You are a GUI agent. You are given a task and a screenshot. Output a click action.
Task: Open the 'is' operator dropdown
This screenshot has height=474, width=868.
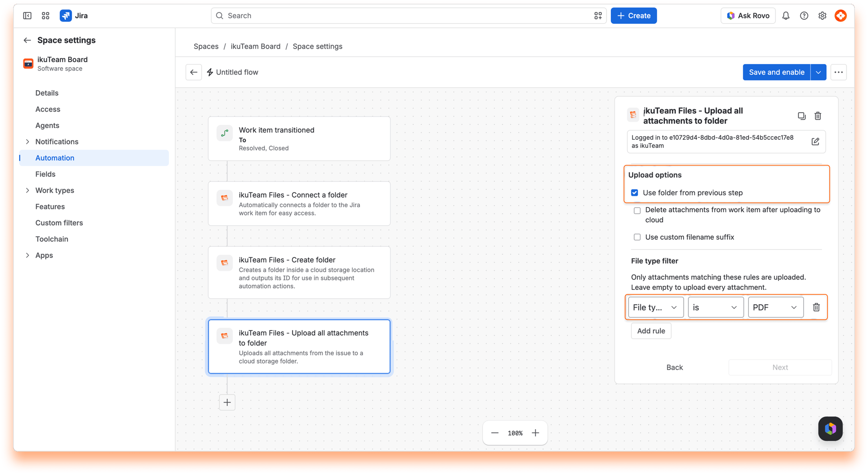[x=716, y=307]
